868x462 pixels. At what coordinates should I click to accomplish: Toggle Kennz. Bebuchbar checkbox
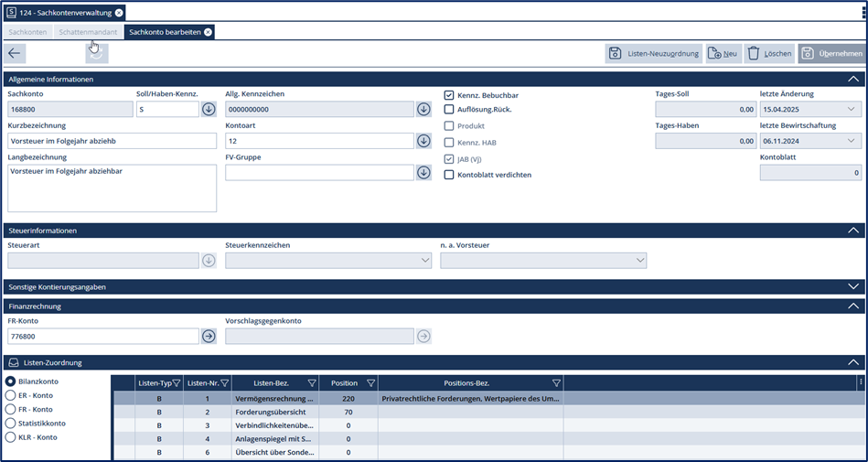[449, 95]
